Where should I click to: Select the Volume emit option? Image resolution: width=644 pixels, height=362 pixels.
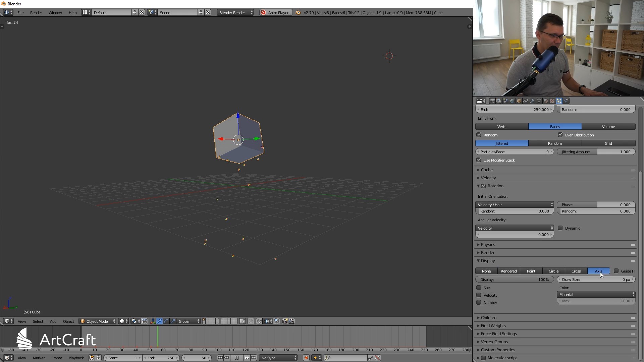click(x=608, y=127)
